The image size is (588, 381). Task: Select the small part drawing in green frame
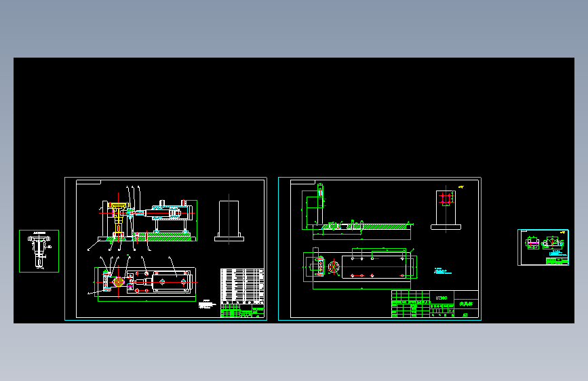pyautogui.click(x=39, y=251)
